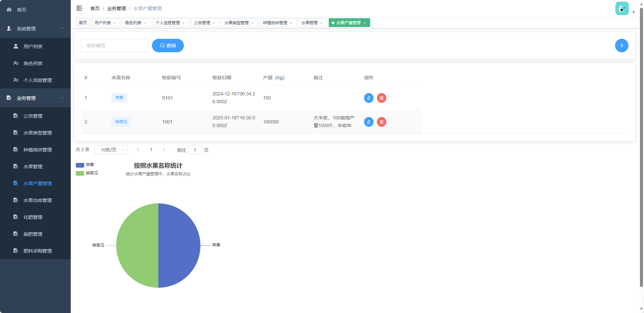Go to 首页 via breadcrumb link
The width and height of the screenshot is (644, 313).
[x=95, y=8]
